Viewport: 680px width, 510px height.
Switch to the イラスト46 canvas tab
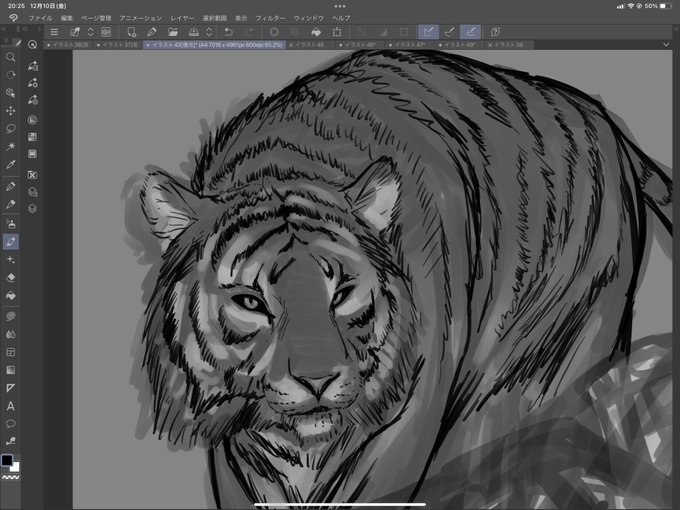360,45
